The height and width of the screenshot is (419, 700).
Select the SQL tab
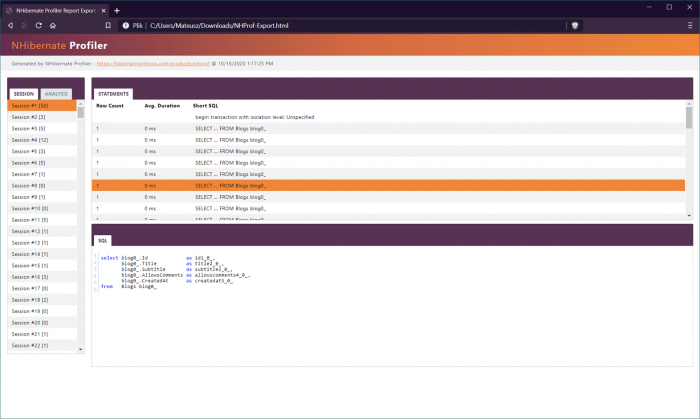(x=103, y=241)
